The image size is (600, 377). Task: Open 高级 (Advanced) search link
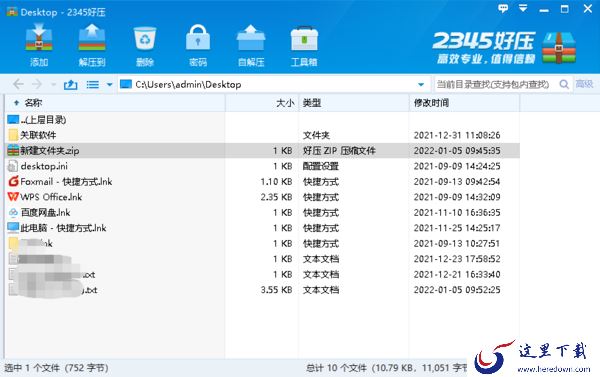click(x=584, y=84)
